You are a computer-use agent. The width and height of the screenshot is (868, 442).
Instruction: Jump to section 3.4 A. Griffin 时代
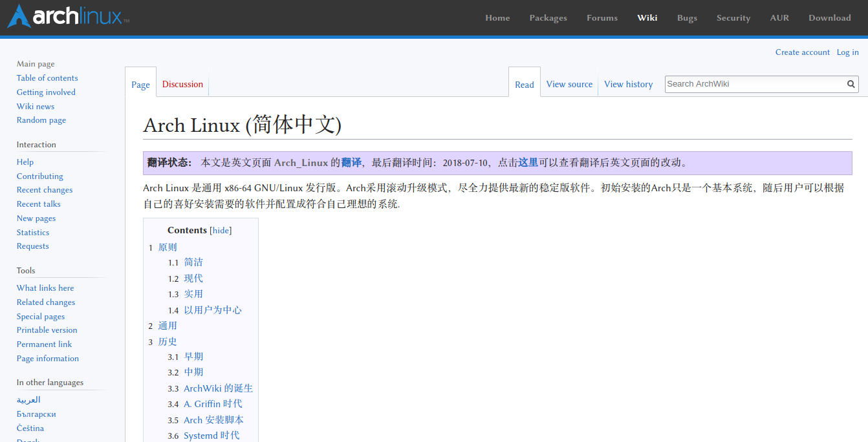(x=213, y=404)
